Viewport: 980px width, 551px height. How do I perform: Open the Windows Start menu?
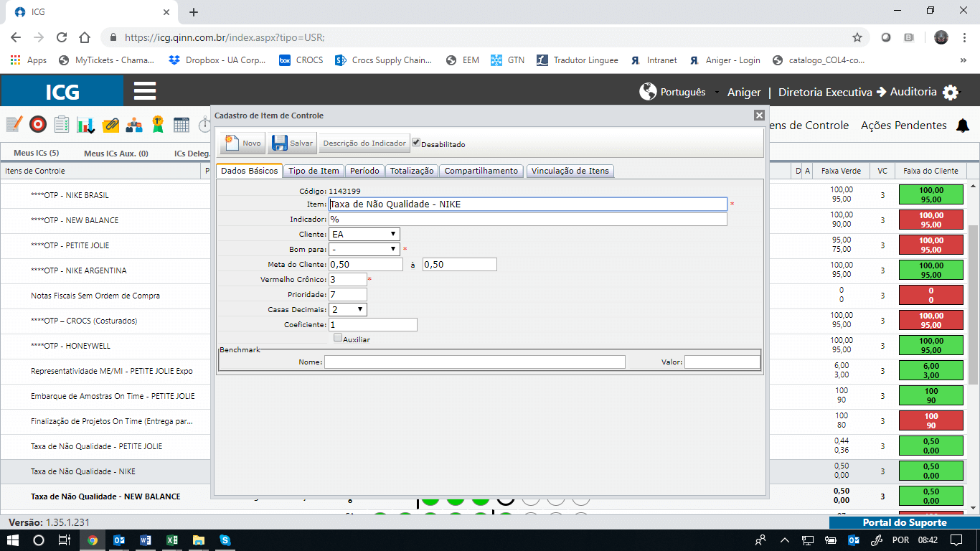[x=13, y=540]
